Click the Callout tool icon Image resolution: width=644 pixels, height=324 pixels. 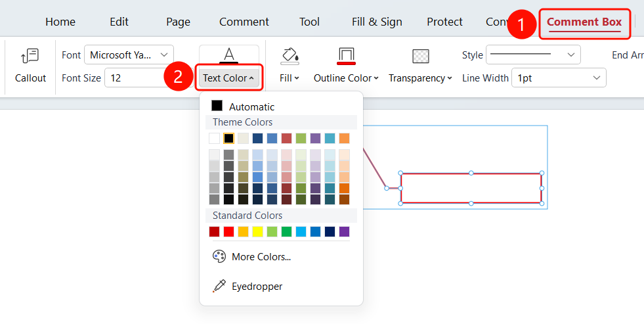(x=30, y=56)
